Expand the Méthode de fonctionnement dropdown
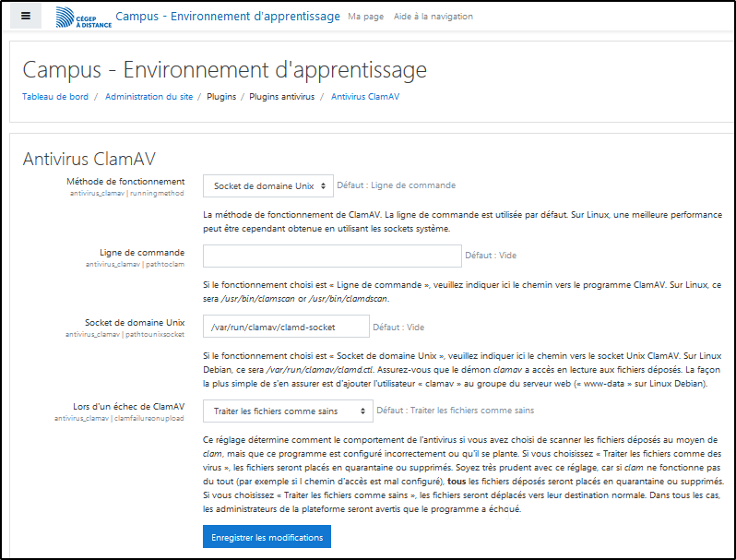This screenshot has width=736, height=560. pos(267,186)
